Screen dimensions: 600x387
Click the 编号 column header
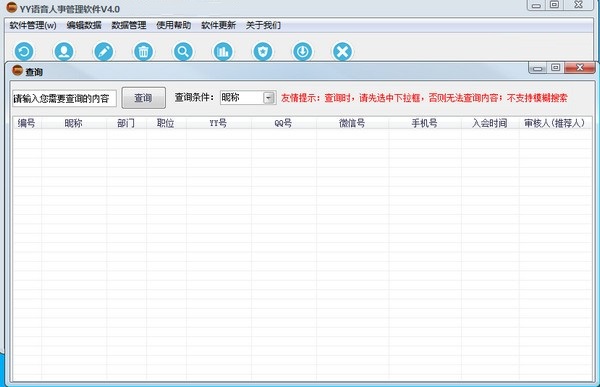pyautogui.click(x=27, y=123)
